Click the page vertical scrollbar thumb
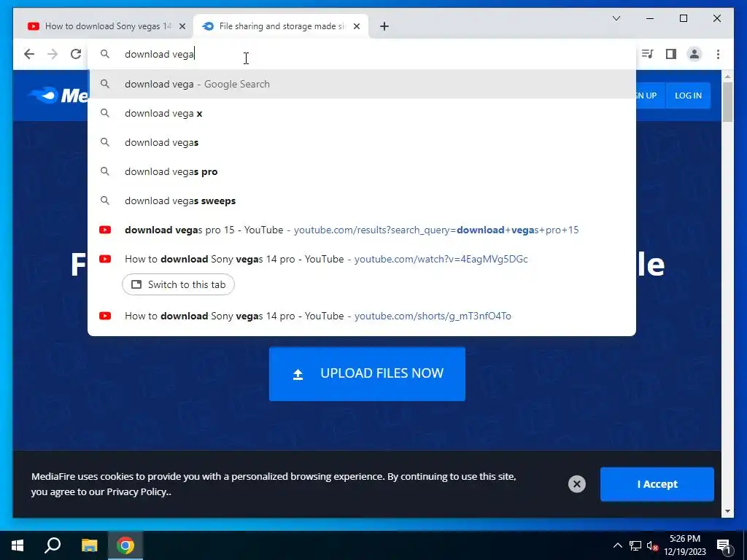 click(x=727, y=102)
